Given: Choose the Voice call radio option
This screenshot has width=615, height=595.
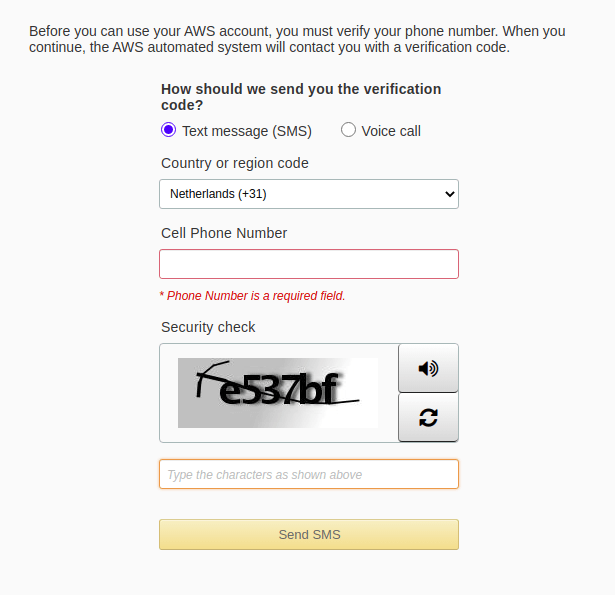Looking at the screenshot, I should (348, 130).
